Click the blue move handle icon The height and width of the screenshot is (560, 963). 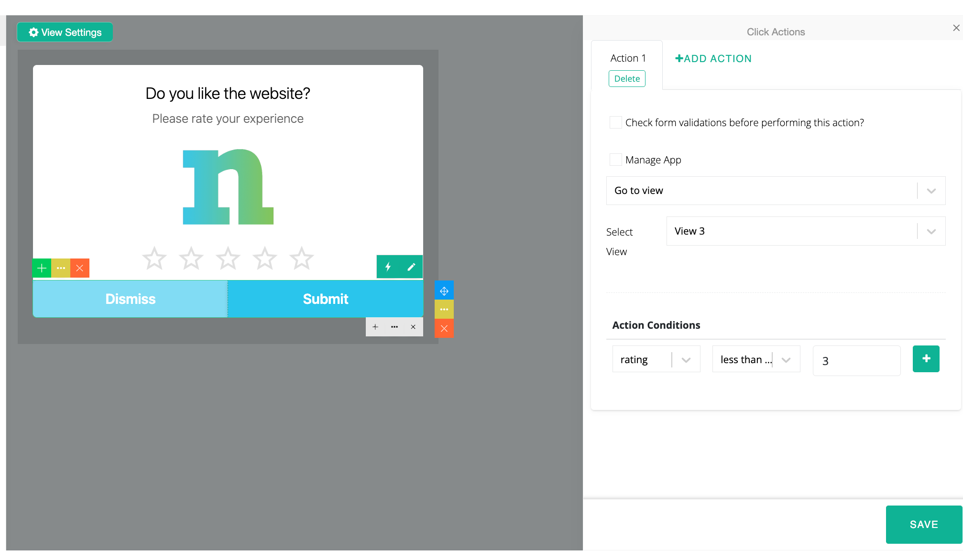coord(444,291)
